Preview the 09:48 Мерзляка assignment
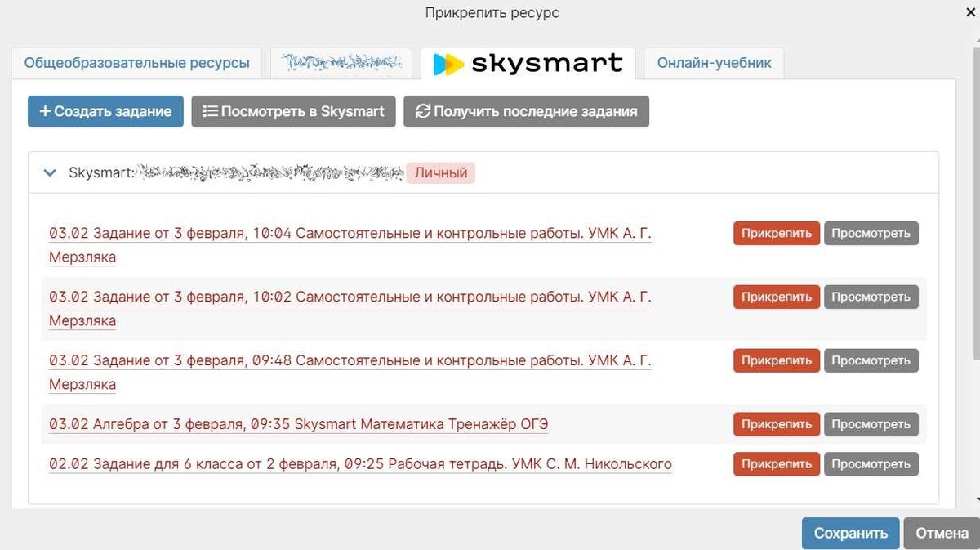 [x=871, y=360]
